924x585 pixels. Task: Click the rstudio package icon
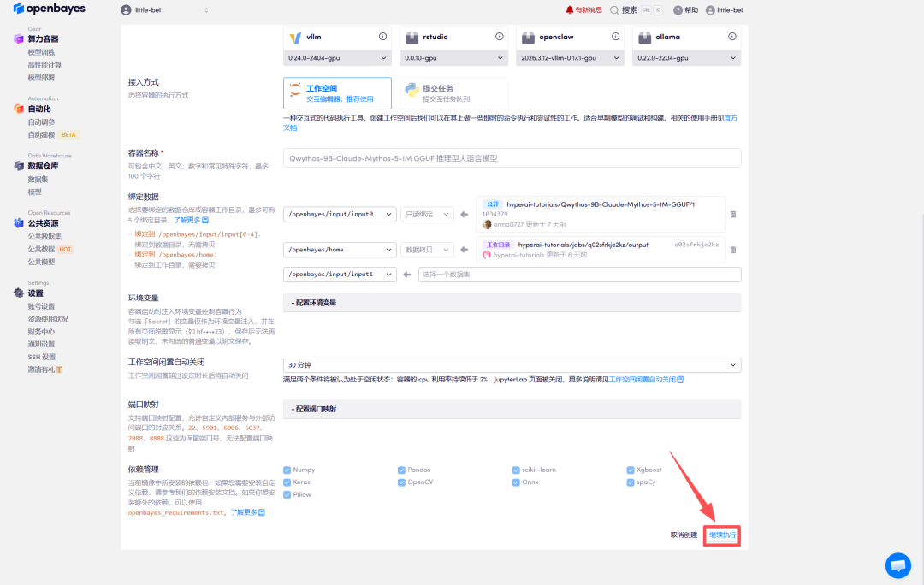(x=412, y=37)
